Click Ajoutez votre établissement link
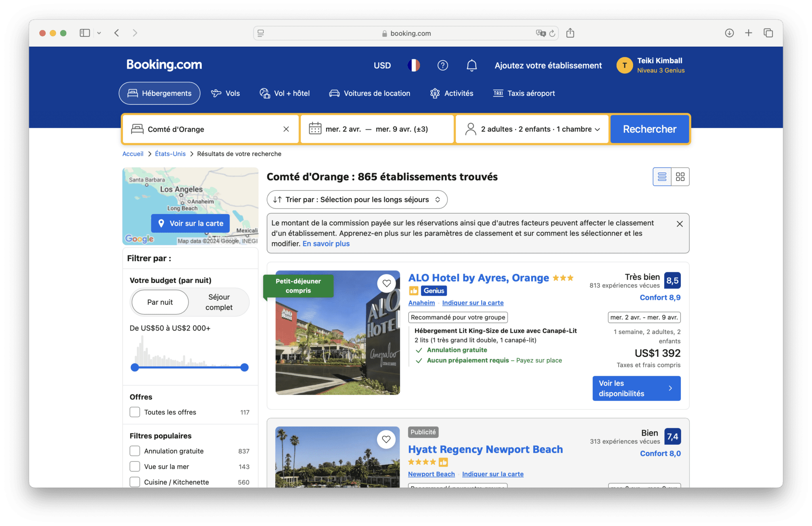 [x=548, y=65]
